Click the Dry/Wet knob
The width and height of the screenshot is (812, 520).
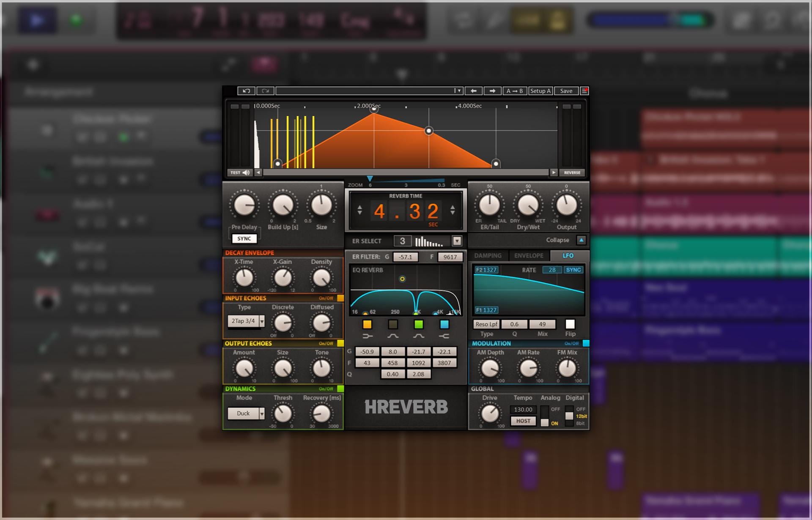(528, 205)
